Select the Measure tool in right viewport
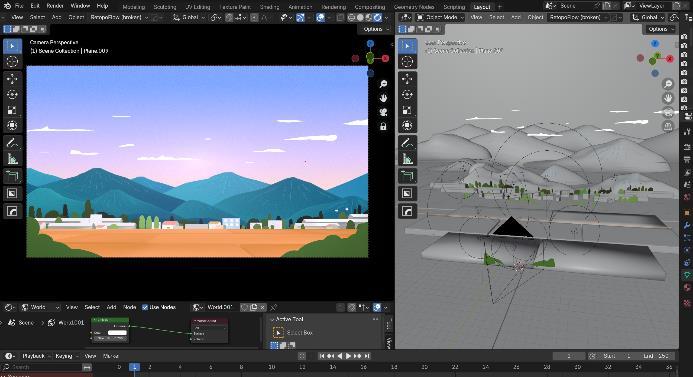693x377 pixels. click(x=407, y=159)
